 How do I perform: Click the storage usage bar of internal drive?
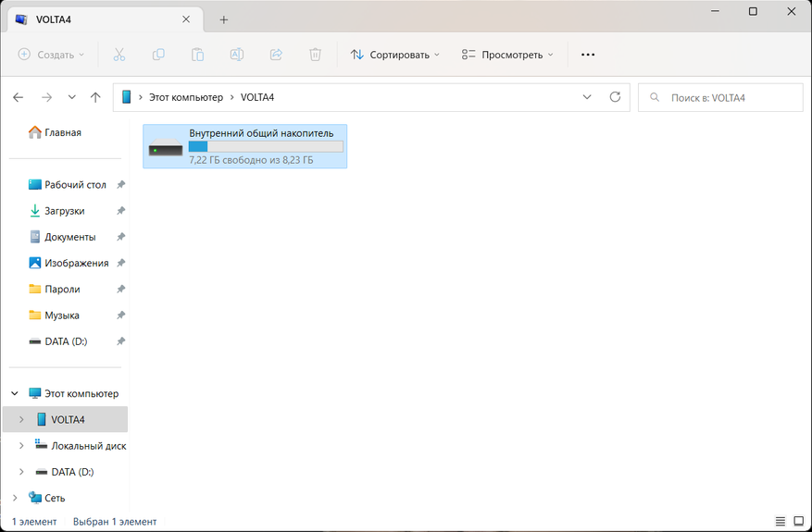[x=266, y=146]
